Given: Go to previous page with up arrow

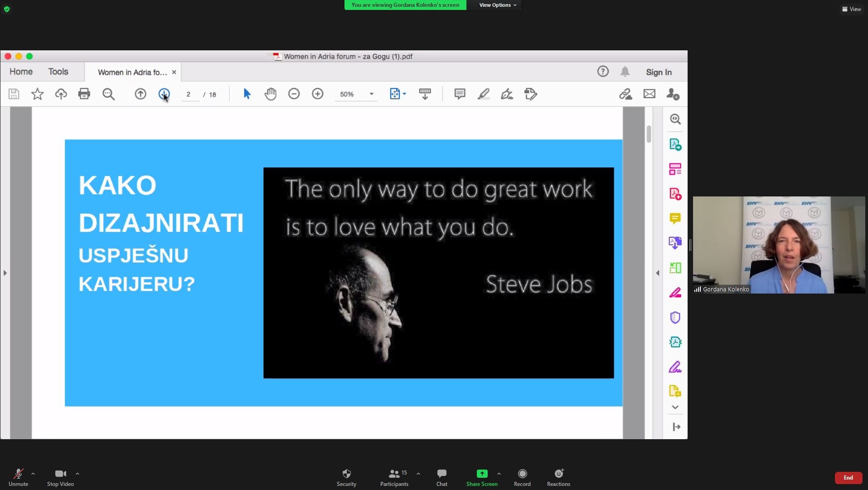Looking at the screenshot, I should 141,94.
